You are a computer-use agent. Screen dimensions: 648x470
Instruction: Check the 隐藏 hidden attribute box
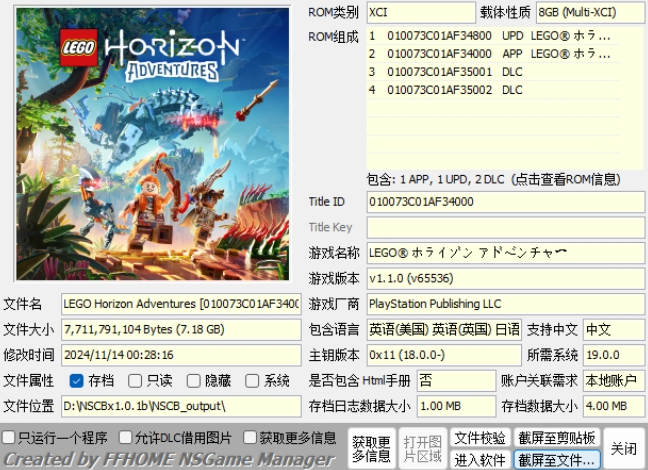tap(193, 381)
